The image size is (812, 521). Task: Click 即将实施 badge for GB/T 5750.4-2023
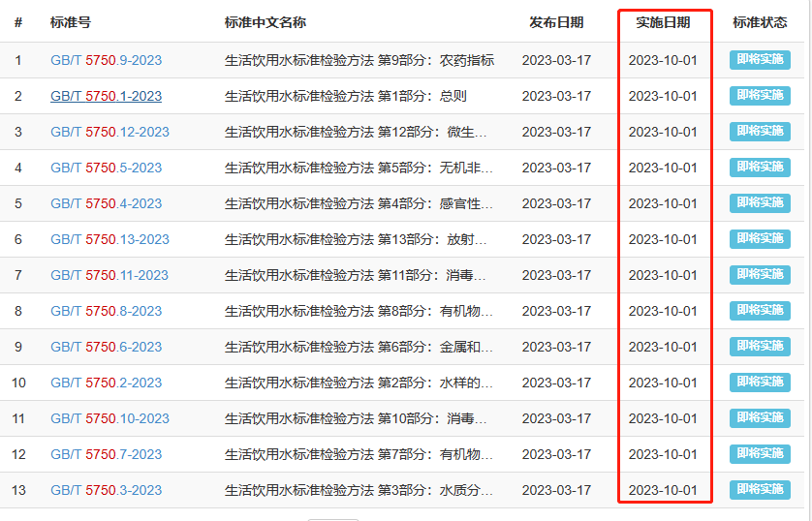760,202
